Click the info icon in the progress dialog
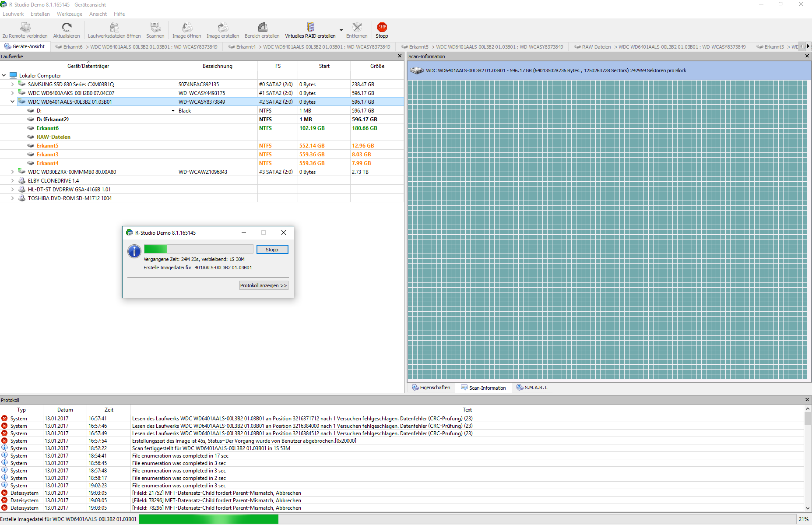 pos(134,251)
